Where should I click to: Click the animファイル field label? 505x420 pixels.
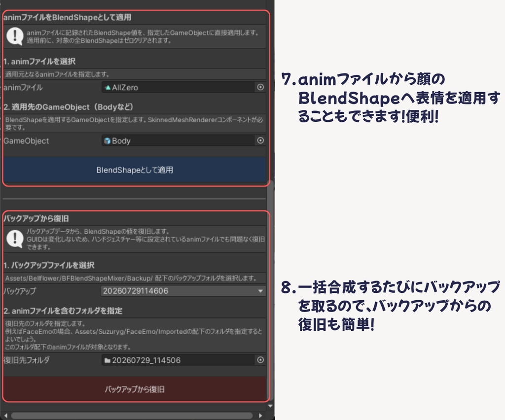[x=23, y=88]
